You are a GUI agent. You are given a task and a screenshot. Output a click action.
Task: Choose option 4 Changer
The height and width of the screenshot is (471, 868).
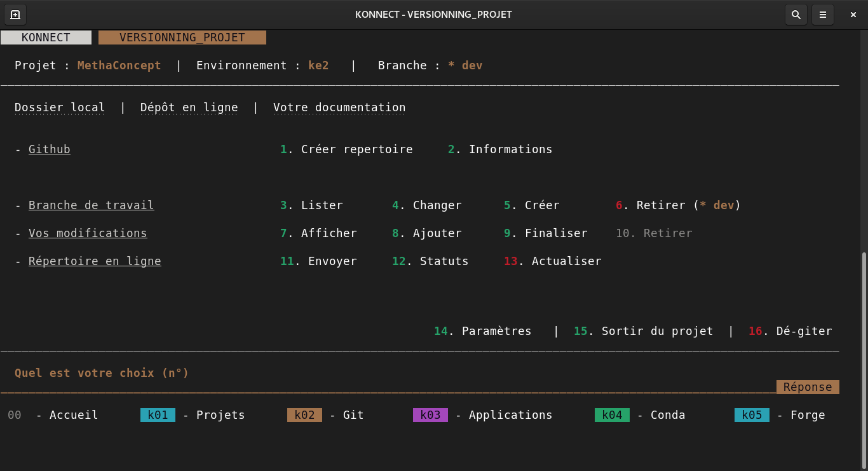tap(427, 205)
